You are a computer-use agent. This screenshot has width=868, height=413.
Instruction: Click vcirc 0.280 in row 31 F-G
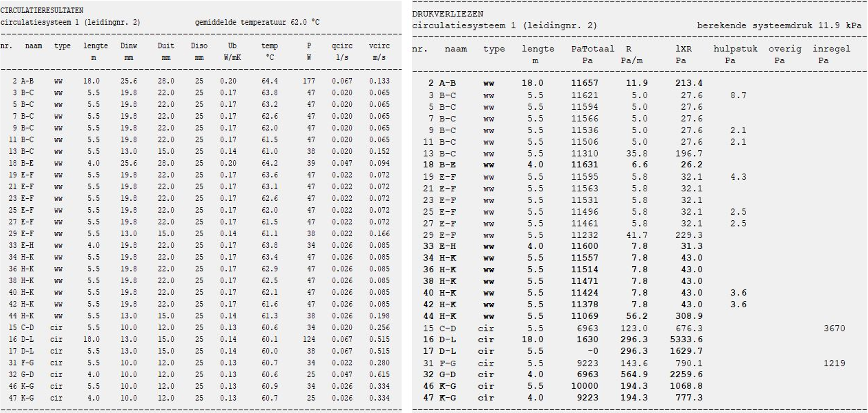[379, 363]
